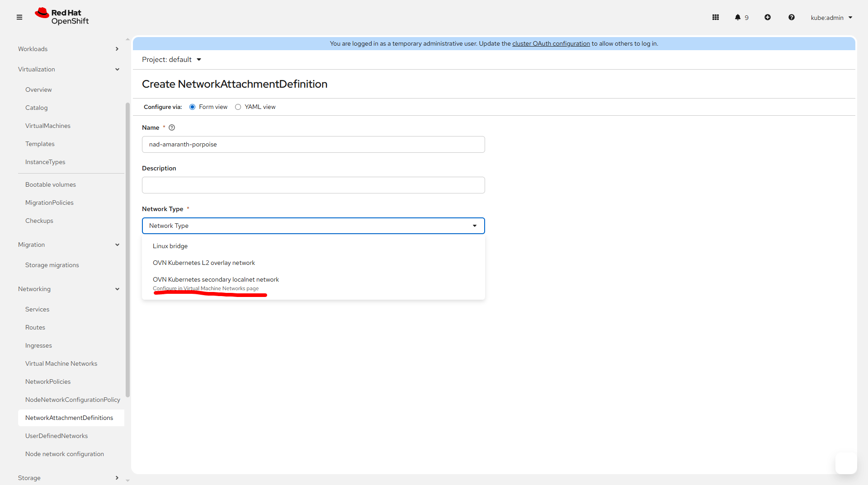Image resolution: width=868 pixels, height=485 pixels.
Task: Click the plus import icon
Action: pyautogui.click(x=768, y=17)
